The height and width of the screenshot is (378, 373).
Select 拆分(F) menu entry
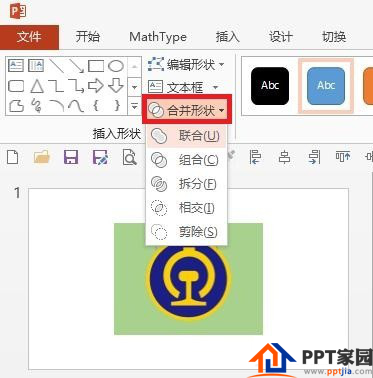tap(187, 184)
